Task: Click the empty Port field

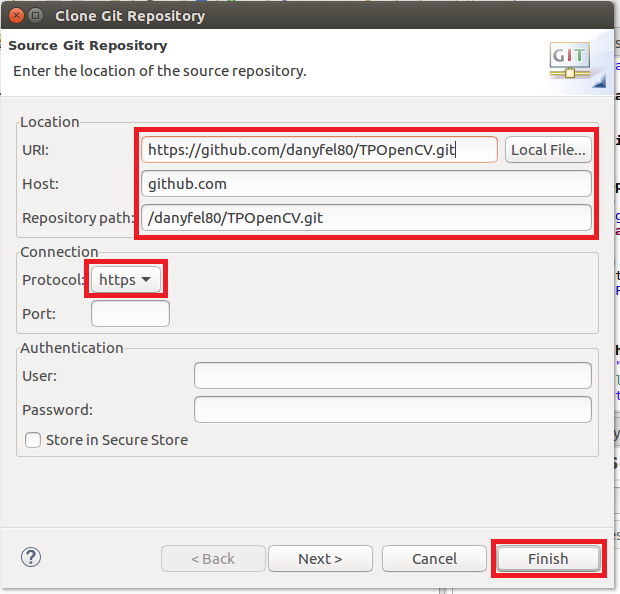Action: pyautogui.click(x=130, y=314)
